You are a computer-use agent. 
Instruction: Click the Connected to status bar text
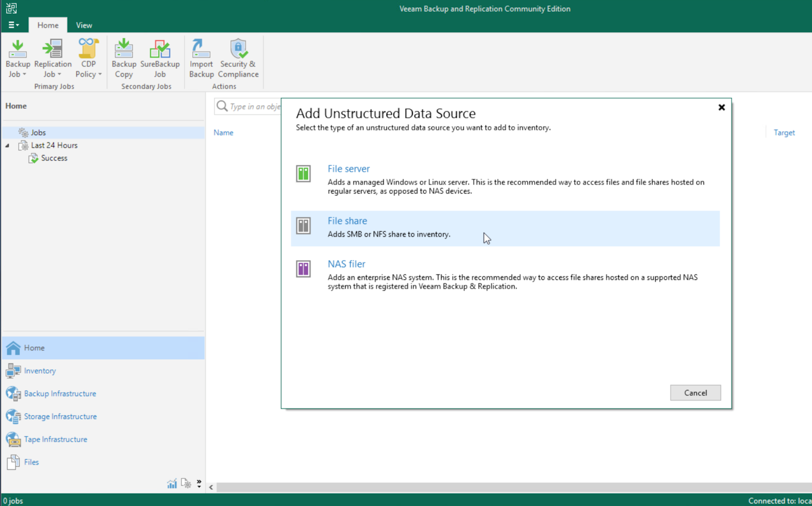[780, 501]
